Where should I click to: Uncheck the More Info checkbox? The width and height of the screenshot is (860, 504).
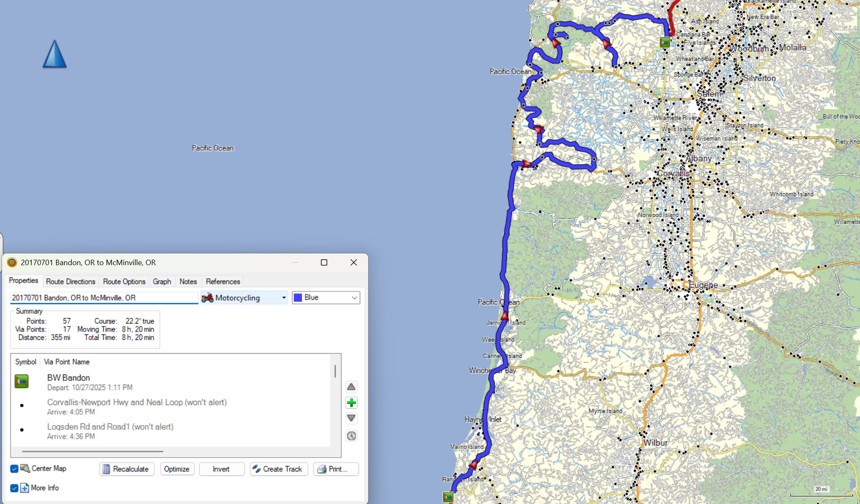(14, 488)
